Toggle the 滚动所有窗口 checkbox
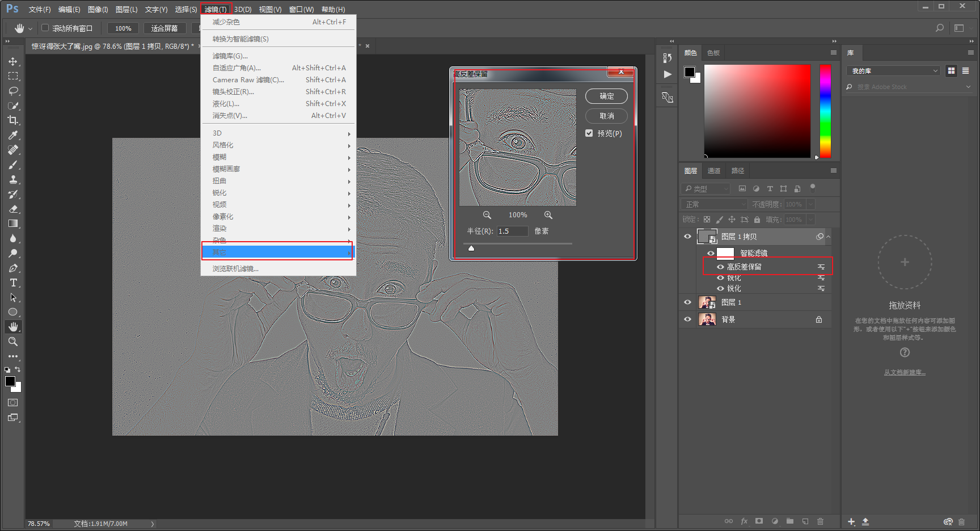This screenshot has width=980, height=531. [x=45, y=28]
